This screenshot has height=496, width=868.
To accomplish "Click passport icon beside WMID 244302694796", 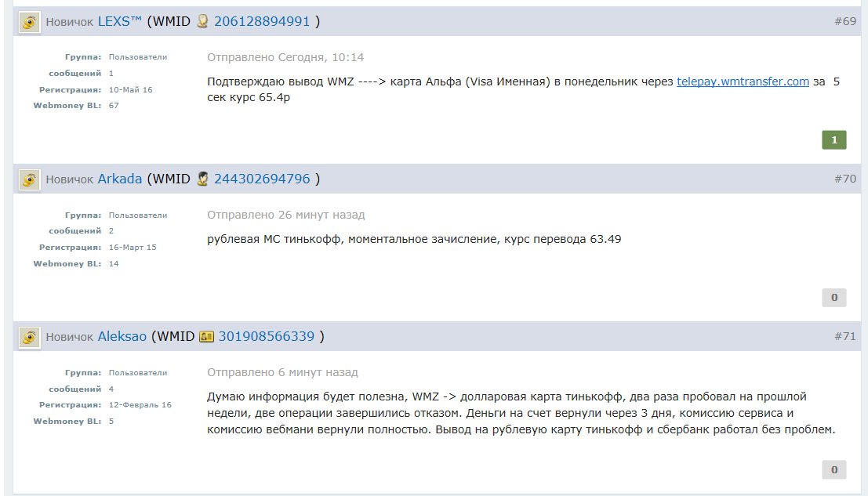I will [x=202, y=179].
